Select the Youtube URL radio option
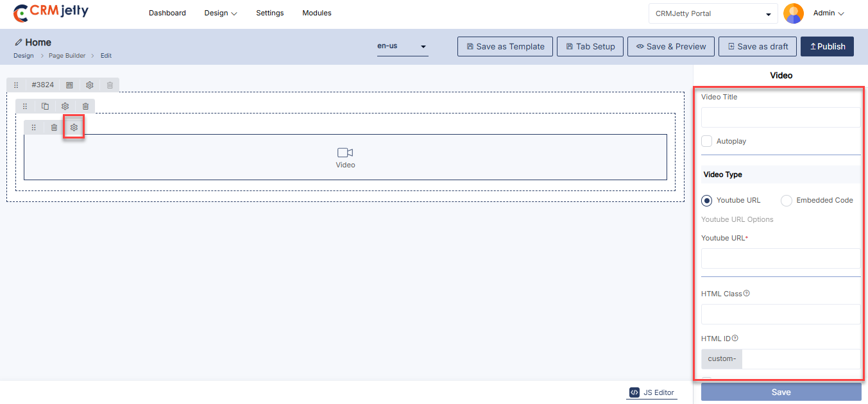This screenshot has width=868, height=404. [x=707, y=201]
